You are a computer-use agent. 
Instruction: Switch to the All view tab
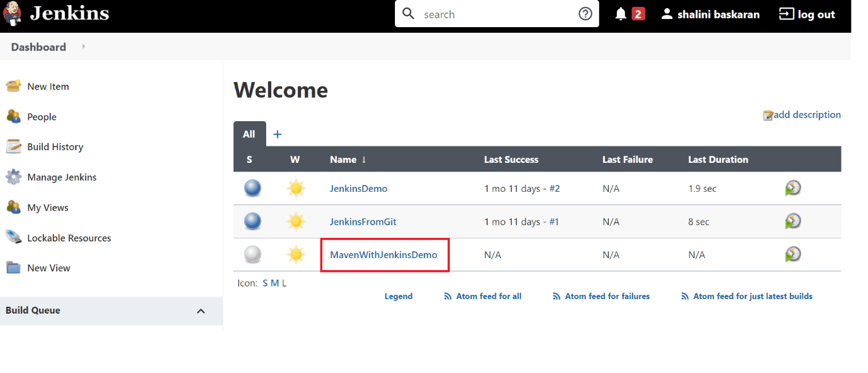pos(249,133)
